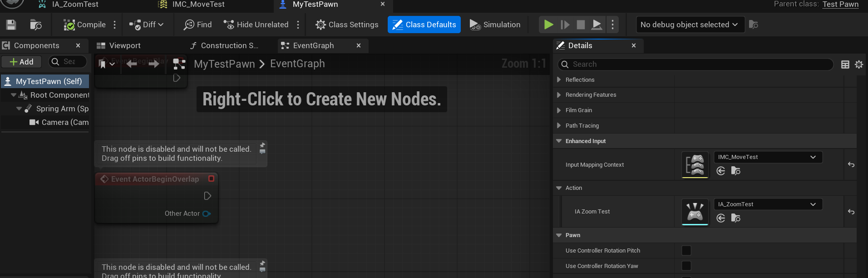Click ActorBeginOverlap execution output pin
This screenshot has width=868, height=278.
pos(207,196)
